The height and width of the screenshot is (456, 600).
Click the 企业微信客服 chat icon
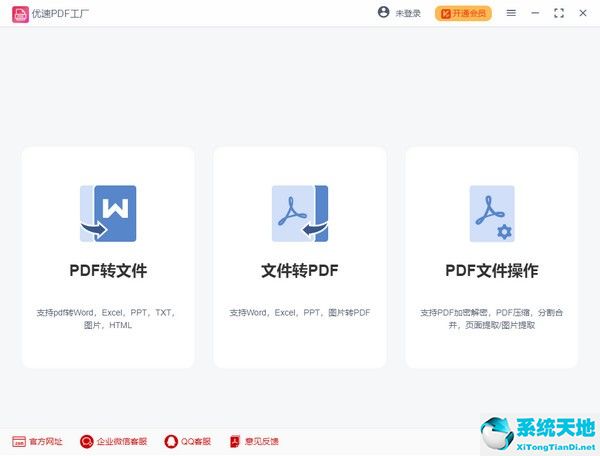tap(86, 441)
